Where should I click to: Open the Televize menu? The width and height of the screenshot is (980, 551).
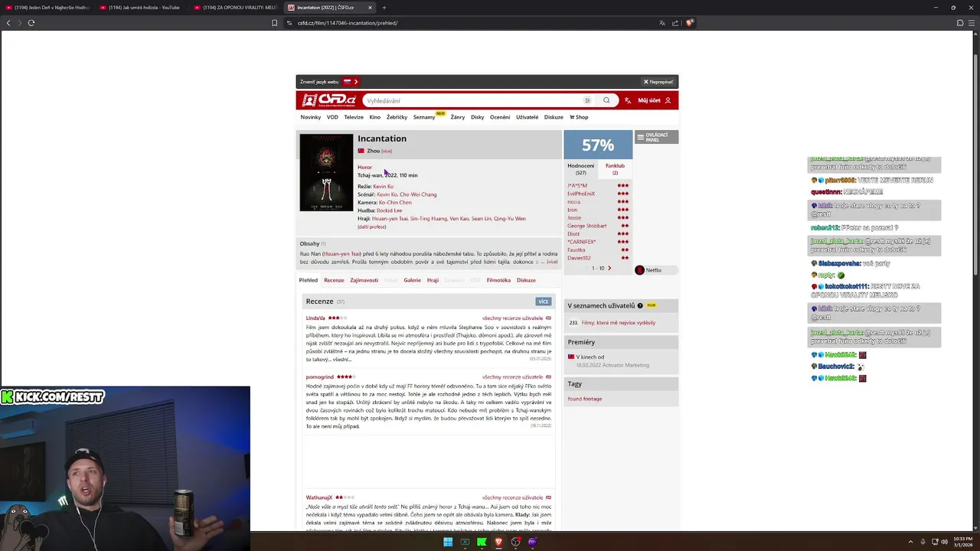pyautogui.click(x=354, y=117)
